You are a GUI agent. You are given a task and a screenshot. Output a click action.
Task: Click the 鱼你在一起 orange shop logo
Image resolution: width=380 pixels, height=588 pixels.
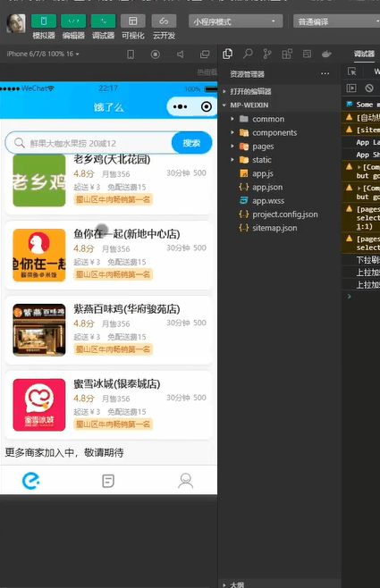(x=39, y=255)
